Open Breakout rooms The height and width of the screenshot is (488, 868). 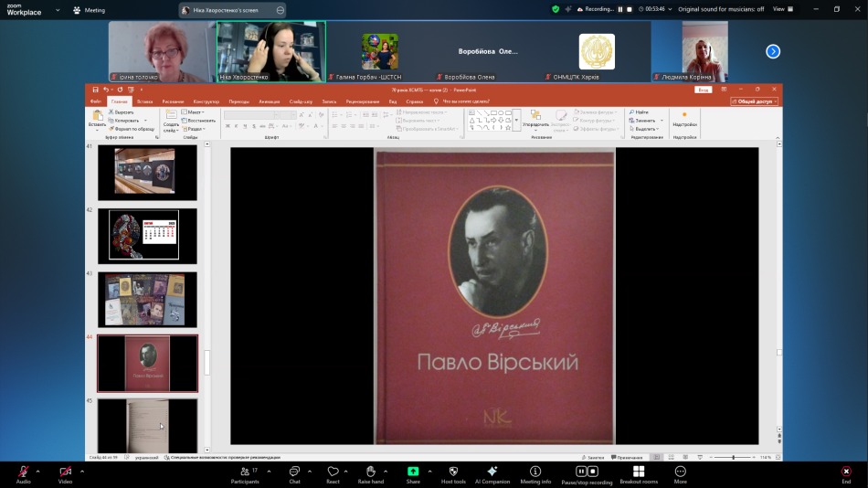point(638,472)
